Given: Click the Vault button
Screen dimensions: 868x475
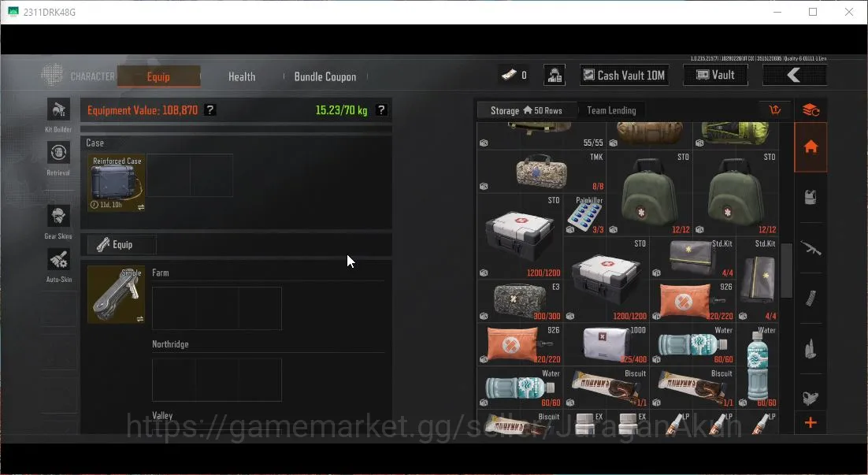Looking at the screenshot, I should coord(715,76).
